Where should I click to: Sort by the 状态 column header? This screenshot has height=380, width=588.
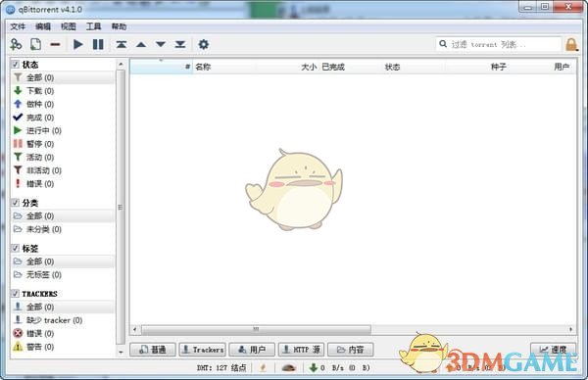click(414, 67)
